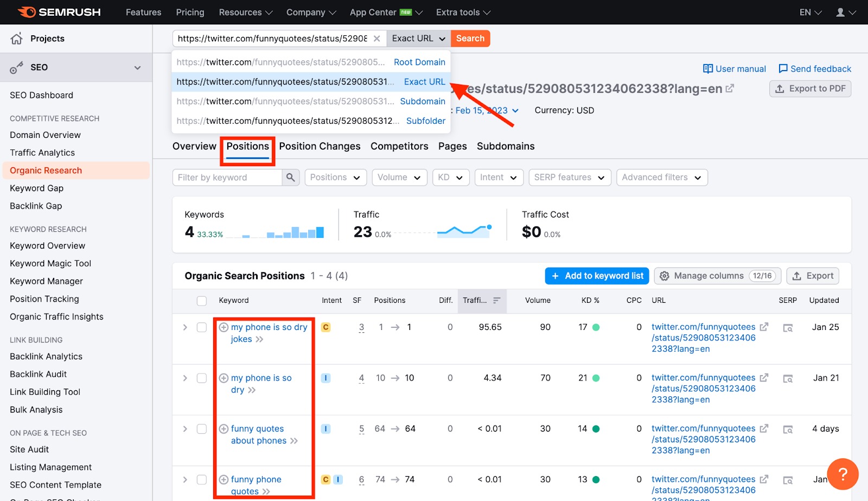Image resolution: width=868 pixels, height=501 pixels.
Task: Open the Exact URL scope dropdown
Action: point(418,39)
